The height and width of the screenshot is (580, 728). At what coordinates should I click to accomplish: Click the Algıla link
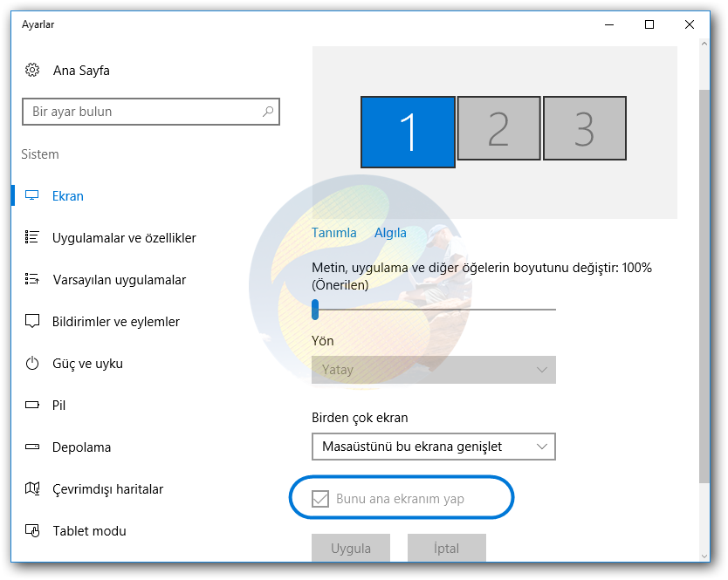pos(390,233)
